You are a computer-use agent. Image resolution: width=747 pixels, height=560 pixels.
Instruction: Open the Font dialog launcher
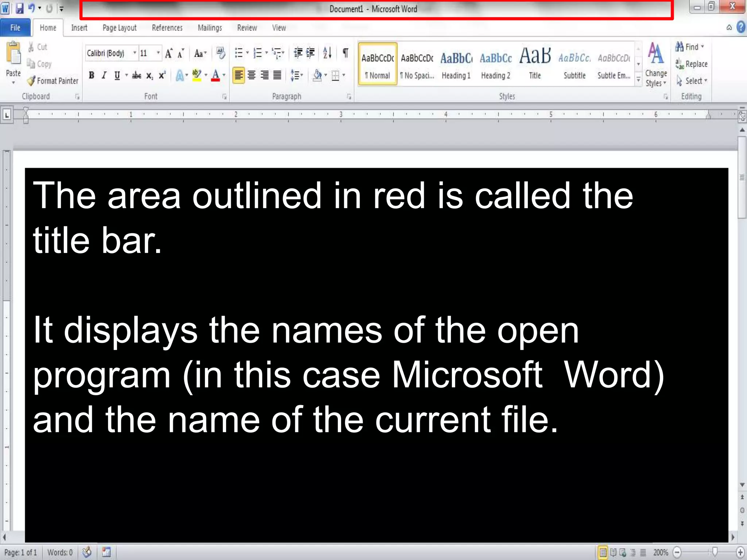tap(224, 97)
